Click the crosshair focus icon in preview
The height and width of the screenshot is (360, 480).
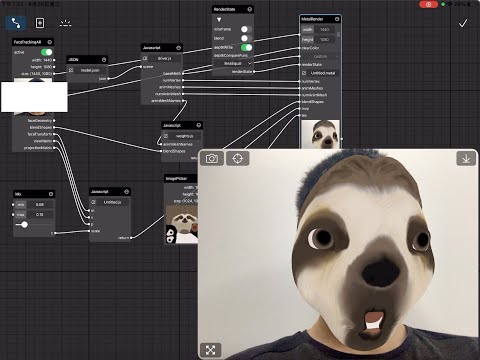[x=238, y=158]
